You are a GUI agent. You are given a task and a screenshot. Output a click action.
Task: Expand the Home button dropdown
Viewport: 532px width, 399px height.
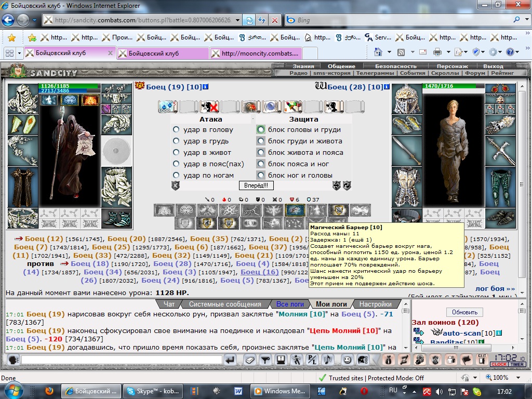click(389, 52)
